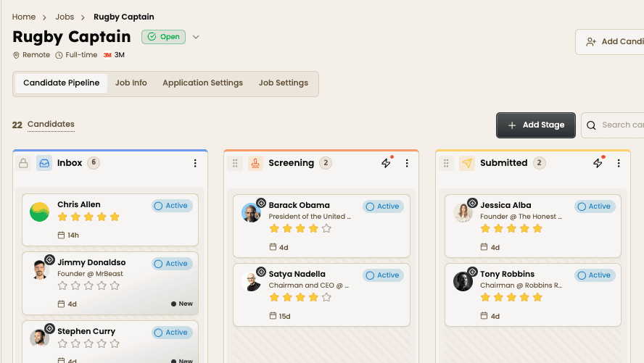The width and height of the screenshot is (644, 363).
Task: Open Chris Allen's candidate name
Action: (x=79, y=204)
